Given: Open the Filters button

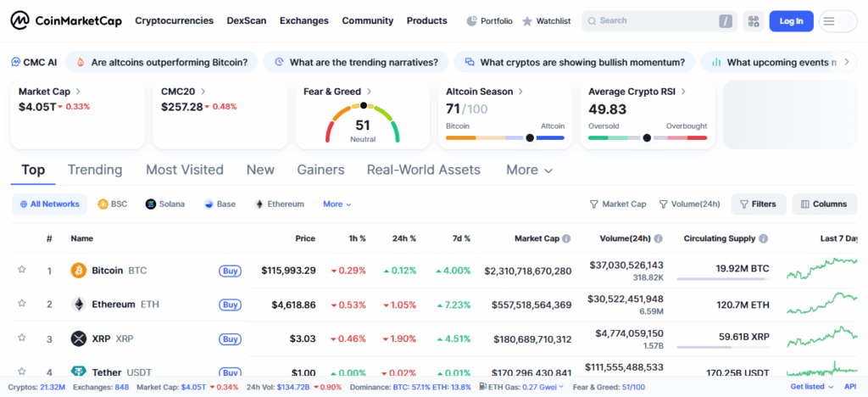Looking at the screenshot, I should pyautogui.click(x=759, y=204).
